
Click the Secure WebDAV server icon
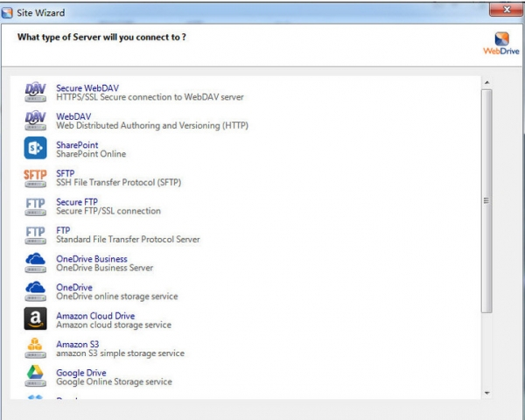click(35, 92)
